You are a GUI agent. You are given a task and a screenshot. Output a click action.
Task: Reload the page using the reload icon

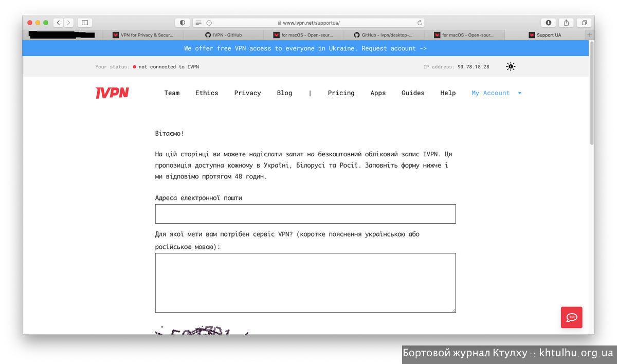(420, 23)
